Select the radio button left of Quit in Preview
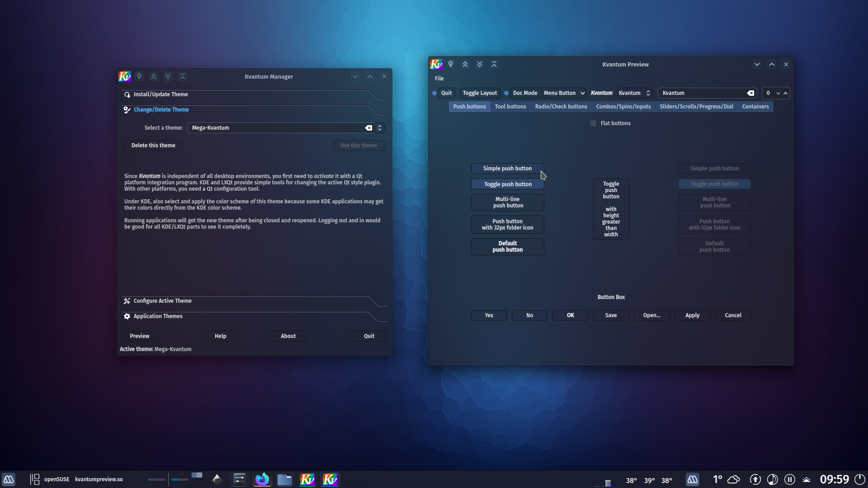The image size is (868, 488). 434,93
